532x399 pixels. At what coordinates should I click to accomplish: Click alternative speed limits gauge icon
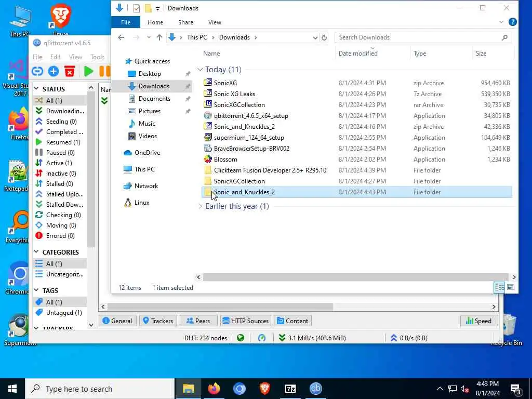pos(262,338)
